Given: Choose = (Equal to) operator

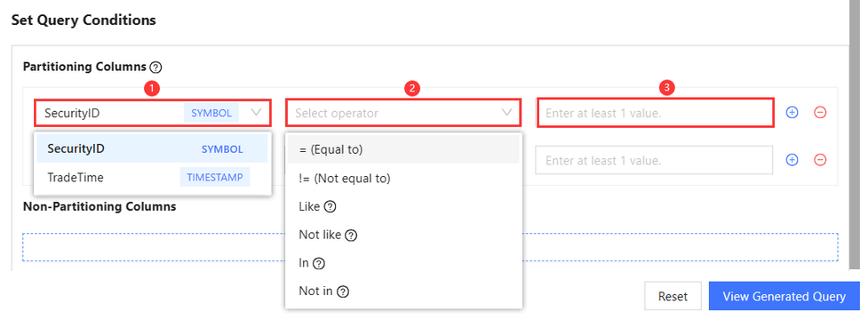Looking at the screenshot, I should (403, 149).
